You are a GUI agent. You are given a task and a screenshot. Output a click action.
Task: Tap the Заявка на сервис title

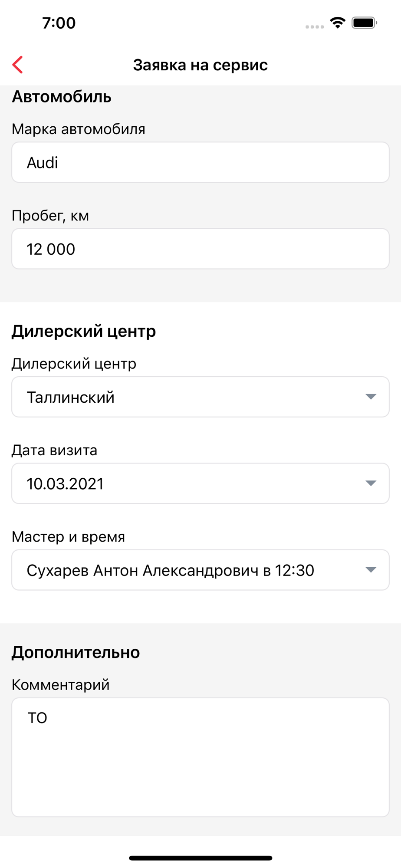point(200,65)
